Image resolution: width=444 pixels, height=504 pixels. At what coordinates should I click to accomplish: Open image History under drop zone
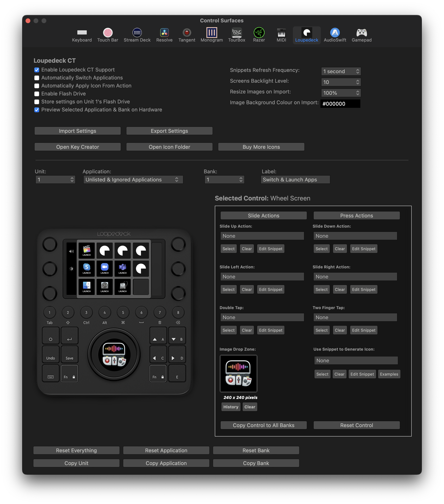(231, 407)
